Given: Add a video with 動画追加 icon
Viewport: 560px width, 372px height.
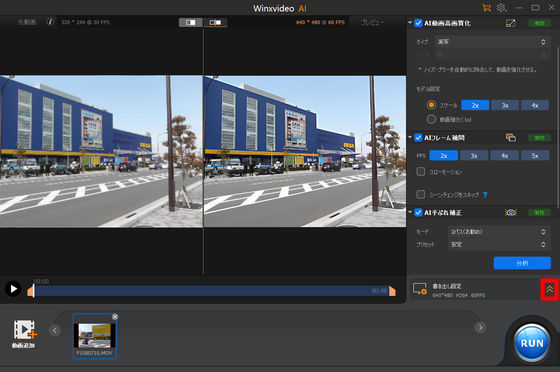Looking at the screenshot, I should pos(25,334).
